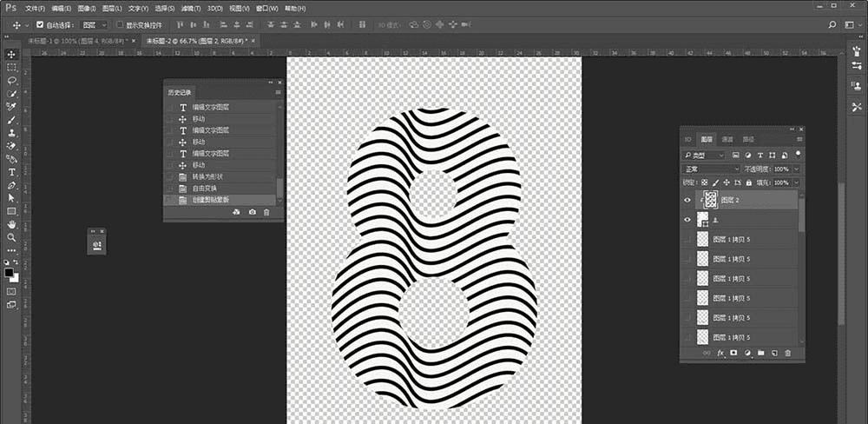Select the Quick Selection tool
This screenshot has height=424, width=868.
[x=11, y=93]
